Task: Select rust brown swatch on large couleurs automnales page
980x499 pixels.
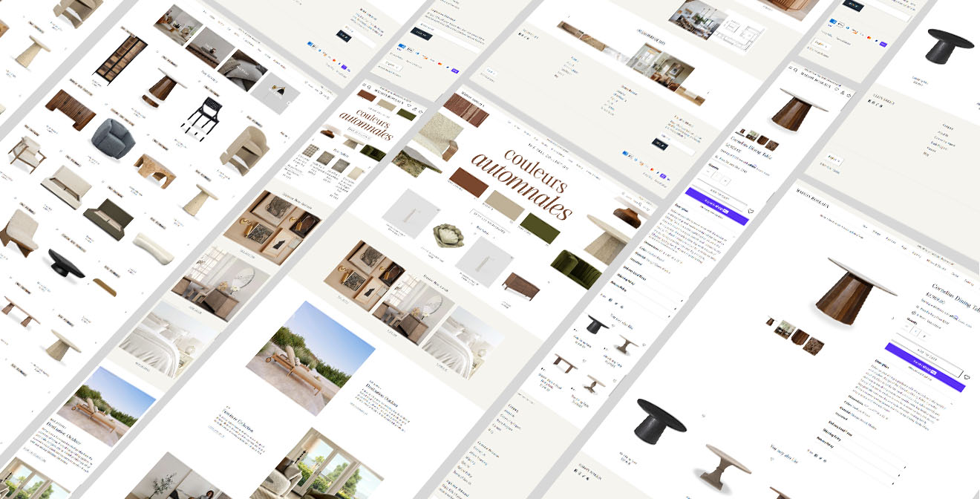Action: (468, 182)
